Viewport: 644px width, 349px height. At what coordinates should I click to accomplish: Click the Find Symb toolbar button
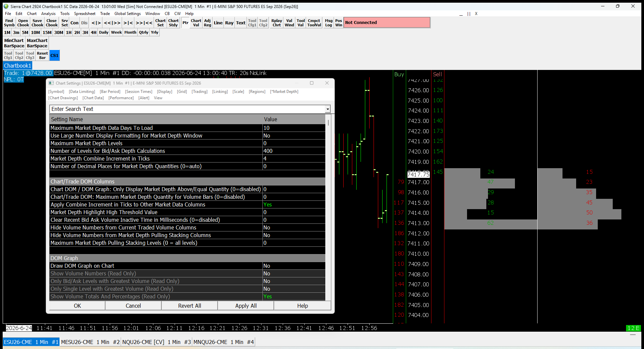(x=9, y=23)
